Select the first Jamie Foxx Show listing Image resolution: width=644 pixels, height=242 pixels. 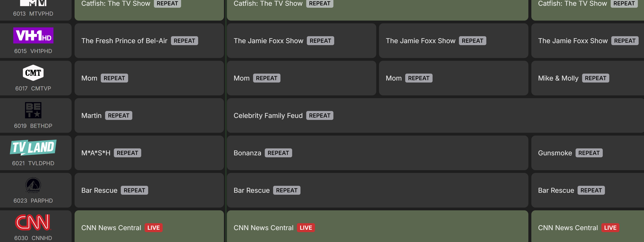pos(268,41)
